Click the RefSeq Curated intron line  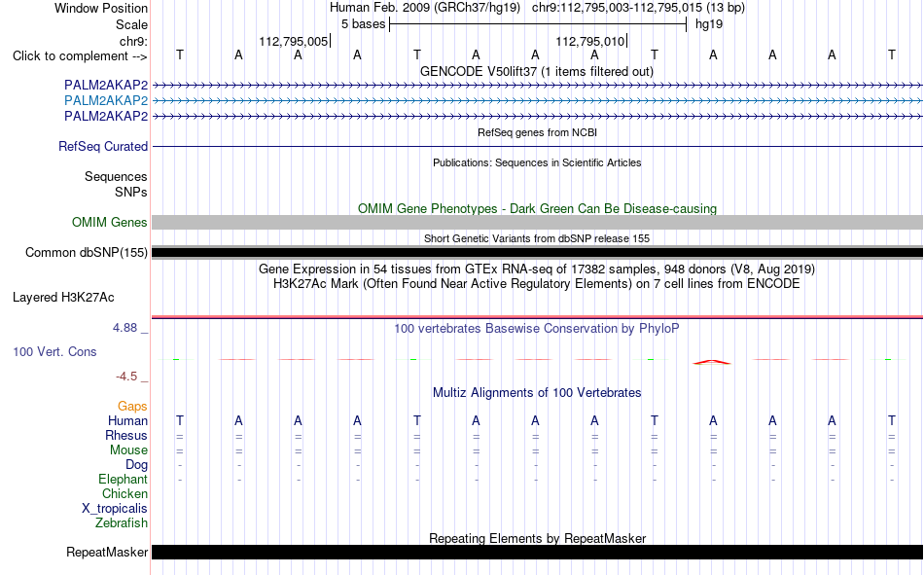click(537, 146)
